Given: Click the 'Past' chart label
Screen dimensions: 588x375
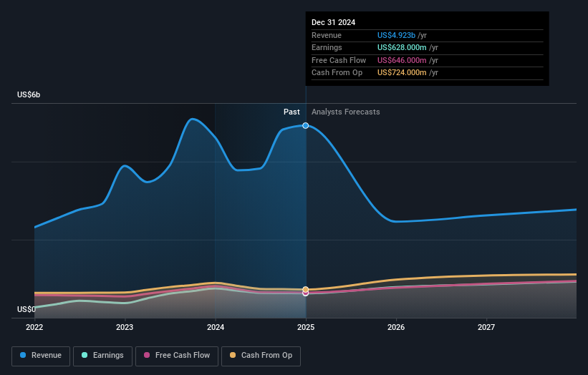Looking at the screenshot, I should (x=291, y=112).
